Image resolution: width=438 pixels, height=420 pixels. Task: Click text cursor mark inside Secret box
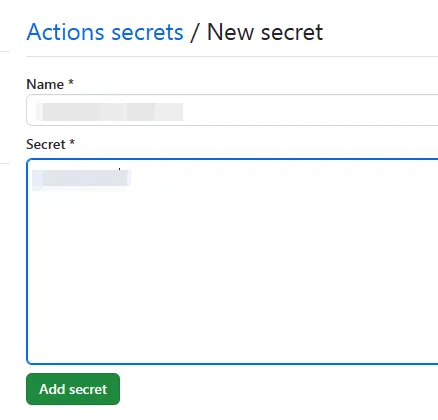119,170
